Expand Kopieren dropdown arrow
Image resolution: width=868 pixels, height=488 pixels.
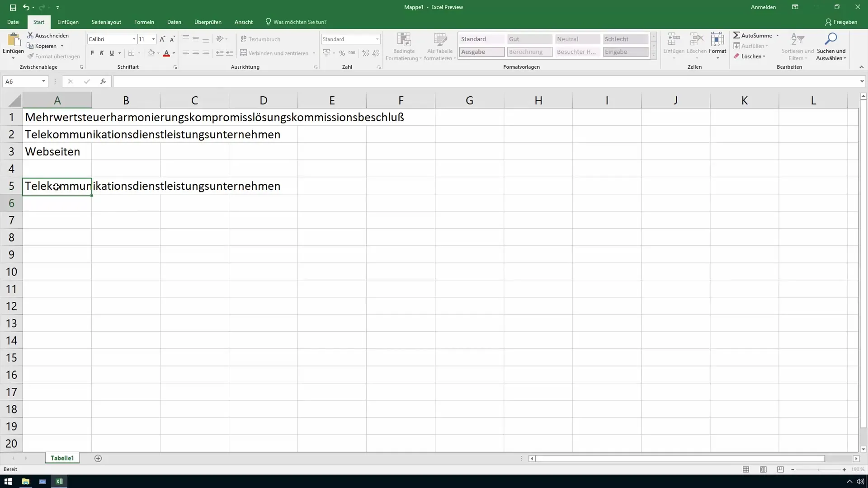[x=62, y=46]
